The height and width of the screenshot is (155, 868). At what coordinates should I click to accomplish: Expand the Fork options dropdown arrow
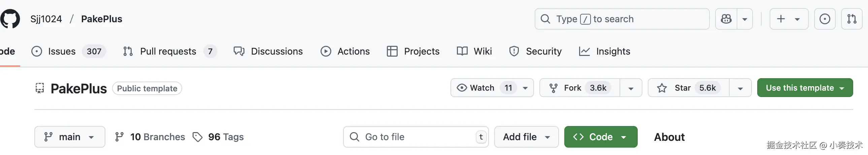[x=631, y=88]
